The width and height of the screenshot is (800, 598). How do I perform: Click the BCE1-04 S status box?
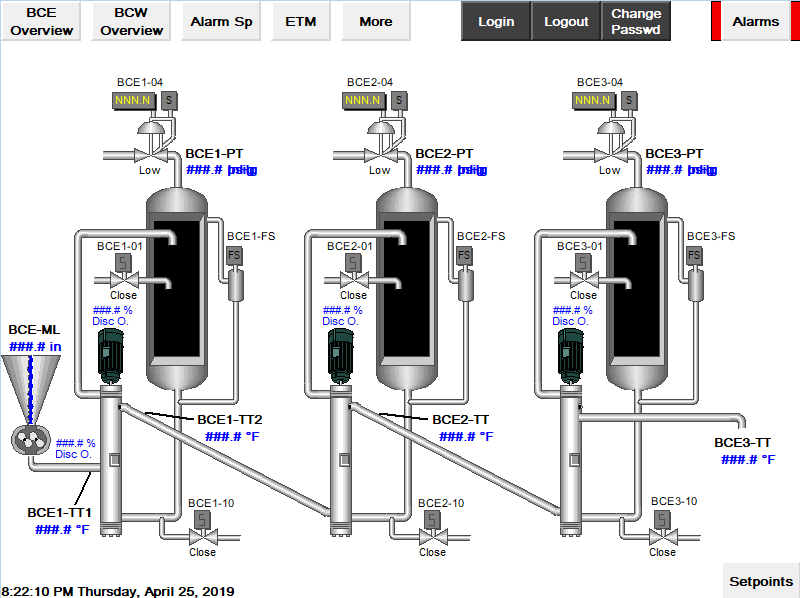[x=169, y=101]
